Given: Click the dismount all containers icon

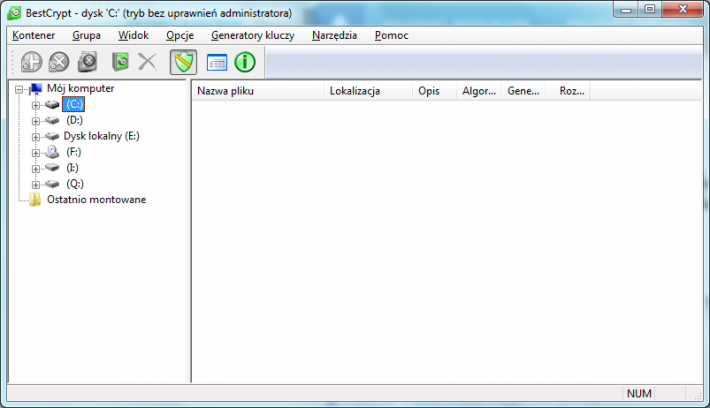Looking at the screenshot, I should pos(87,62).
